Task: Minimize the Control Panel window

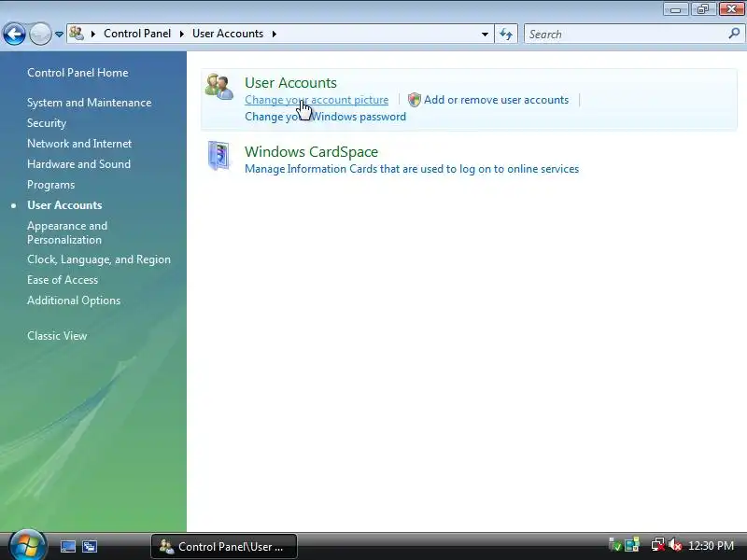Action: click(675, 8)
